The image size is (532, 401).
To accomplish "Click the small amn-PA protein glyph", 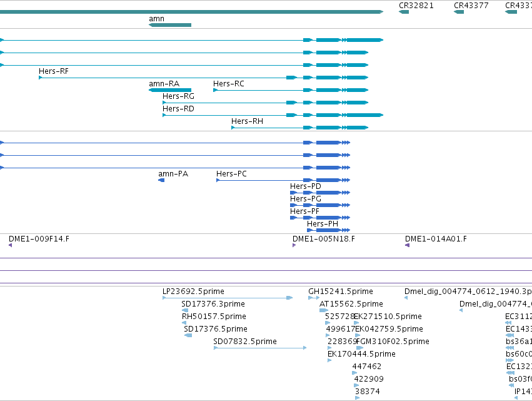I will (x=161, y=180).
